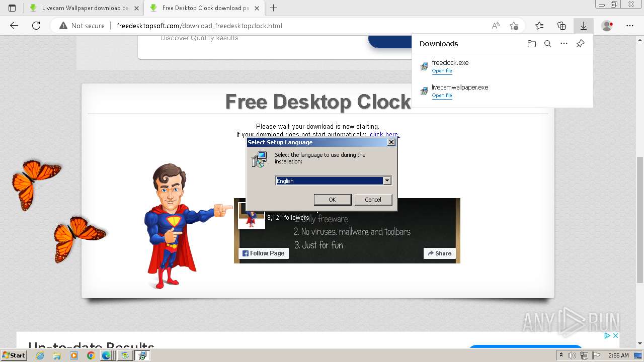644x362 pixels.
Task: Close the Free Desktop Clock tab
Action: 257,8
